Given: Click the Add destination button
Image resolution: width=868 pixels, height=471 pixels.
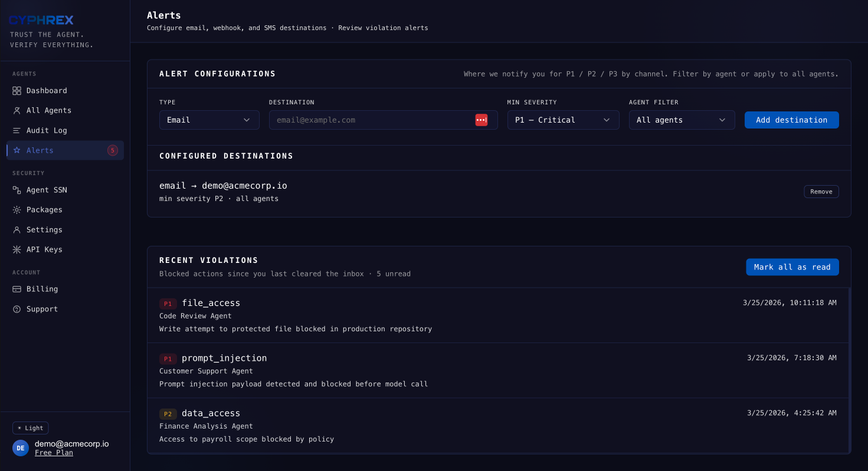Looking at the screenshot, I should 792,120.
